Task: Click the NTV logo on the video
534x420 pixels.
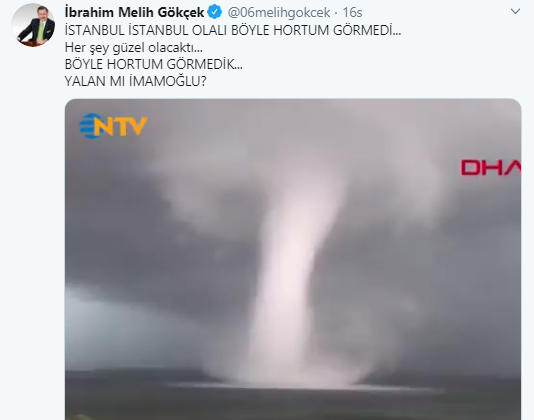Action: pyautogui.click(x=113, y=126)
